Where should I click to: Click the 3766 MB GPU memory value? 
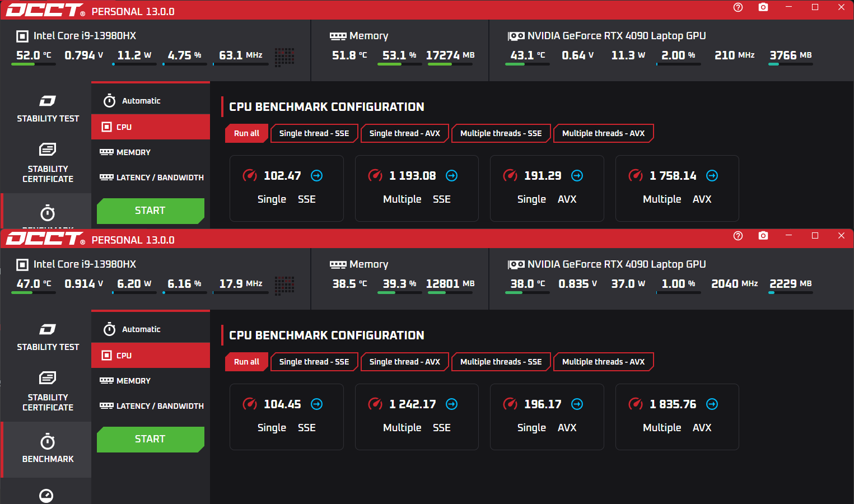(791, 55)
